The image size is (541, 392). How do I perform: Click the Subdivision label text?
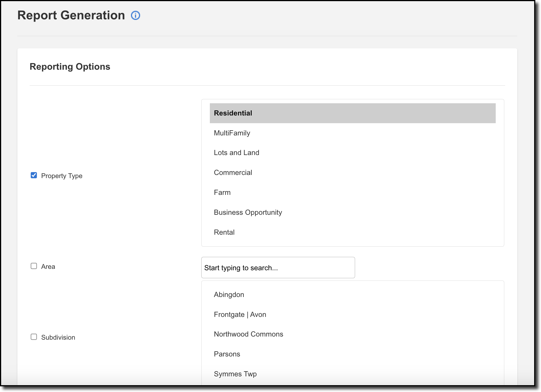tap(58, 337)
